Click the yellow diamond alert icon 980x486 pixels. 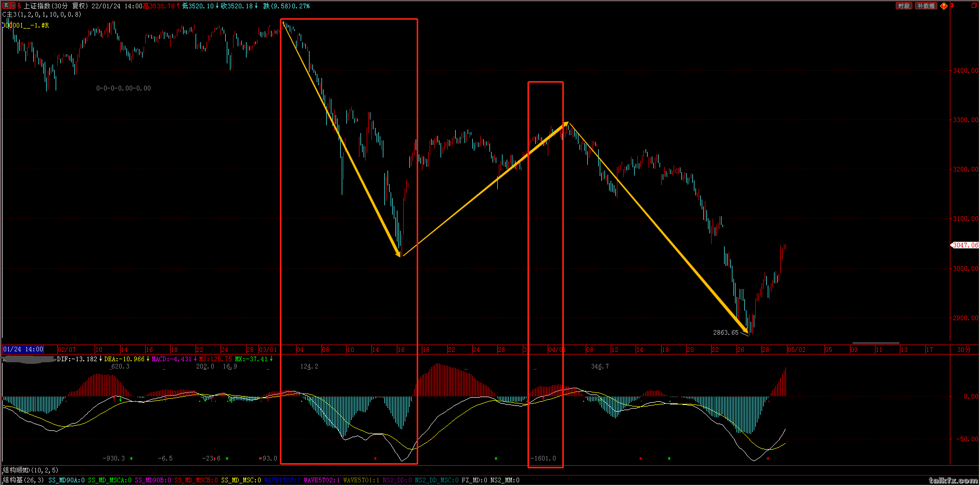point(944,6)
